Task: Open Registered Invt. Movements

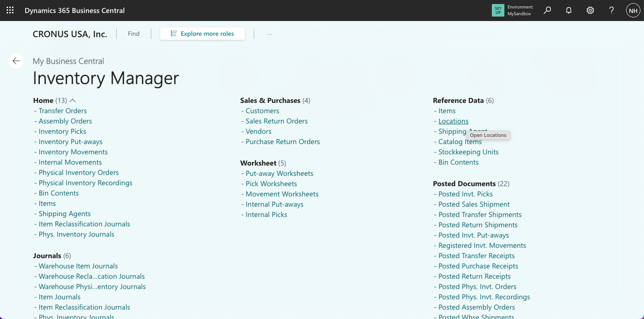Action: pos(482,246)
